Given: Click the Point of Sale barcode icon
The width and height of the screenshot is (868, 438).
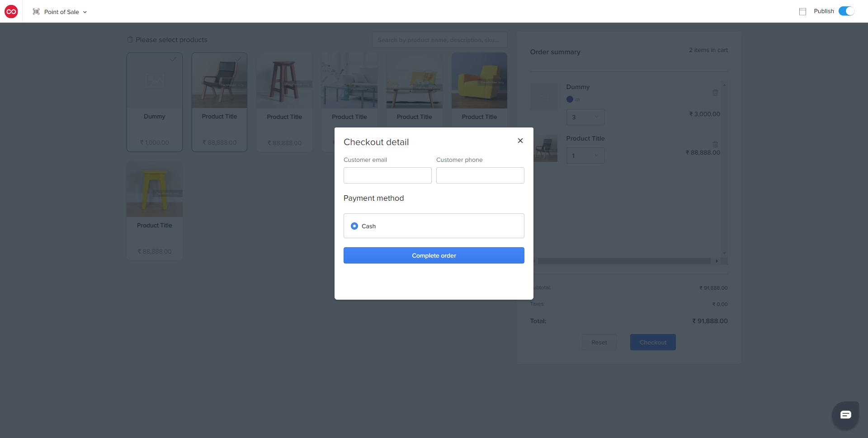Looking at the screenshot, I should click(36, 12).
